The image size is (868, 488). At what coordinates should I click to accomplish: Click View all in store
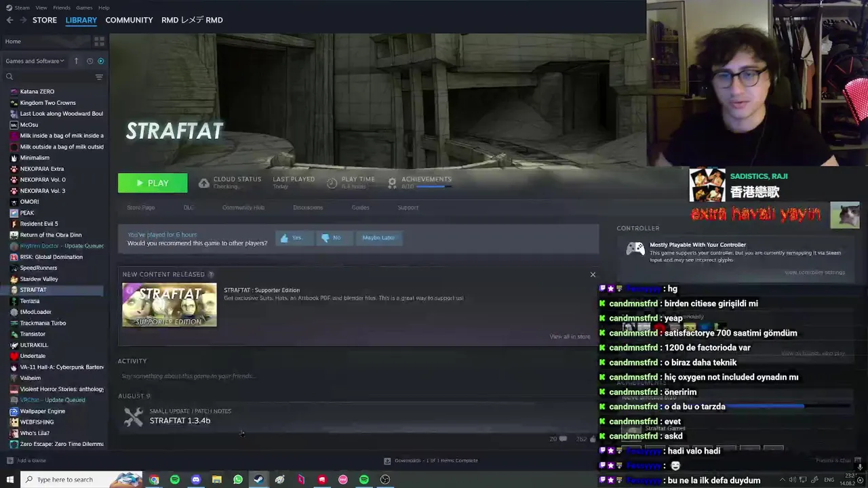coord(570,337)
